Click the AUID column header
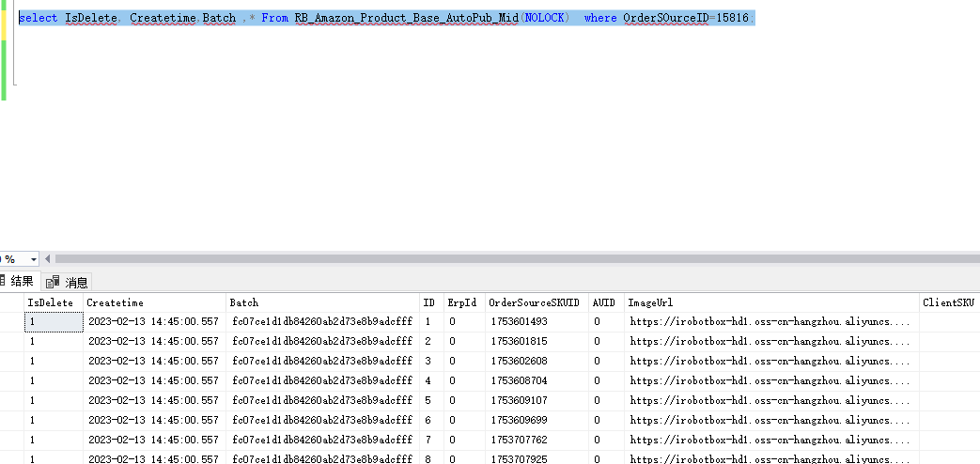This screenshot has width=980, height=464. (x=606, y=302)
